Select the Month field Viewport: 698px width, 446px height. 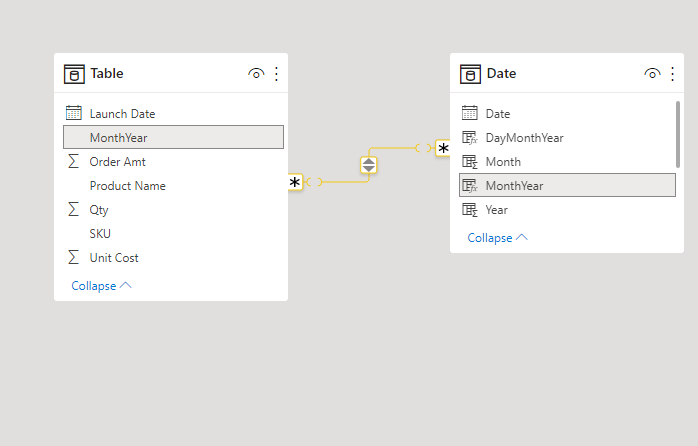point(567,162)
